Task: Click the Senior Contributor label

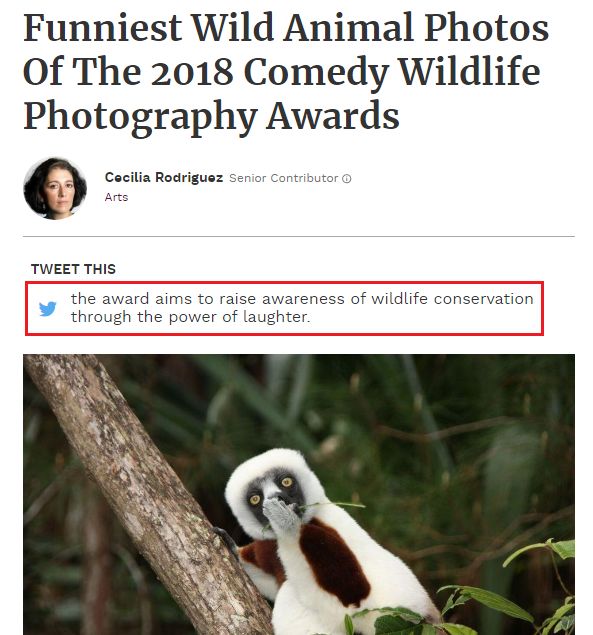Action: tap(284, 178)
